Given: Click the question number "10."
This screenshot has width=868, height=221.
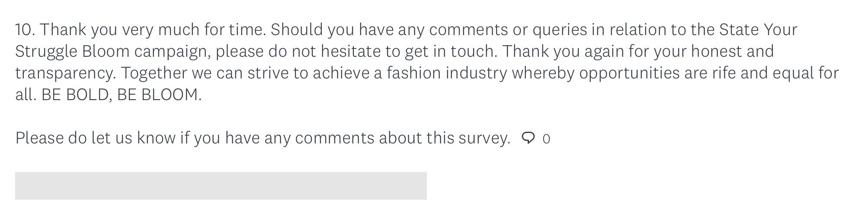Looking at the screenshot, I should coord(25,30).
